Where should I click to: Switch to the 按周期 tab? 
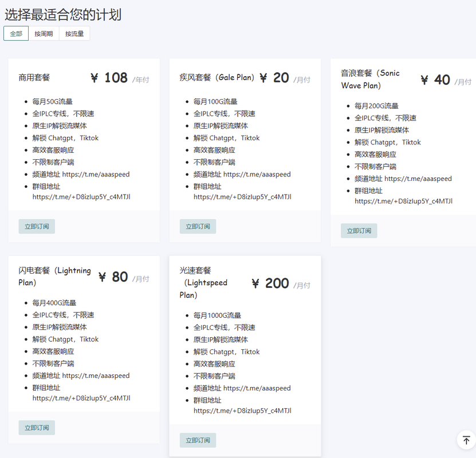point(44,33)
